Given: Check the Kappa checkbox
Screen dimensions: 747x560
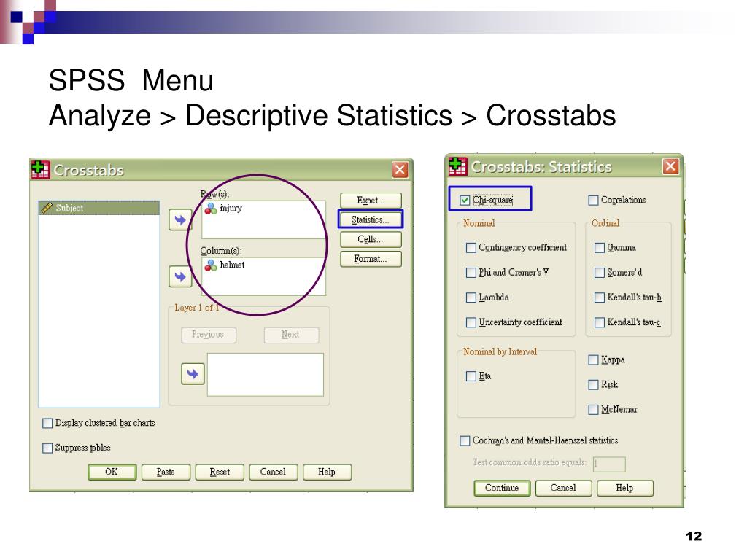Looking at the screenshot, I should (593, 359).
